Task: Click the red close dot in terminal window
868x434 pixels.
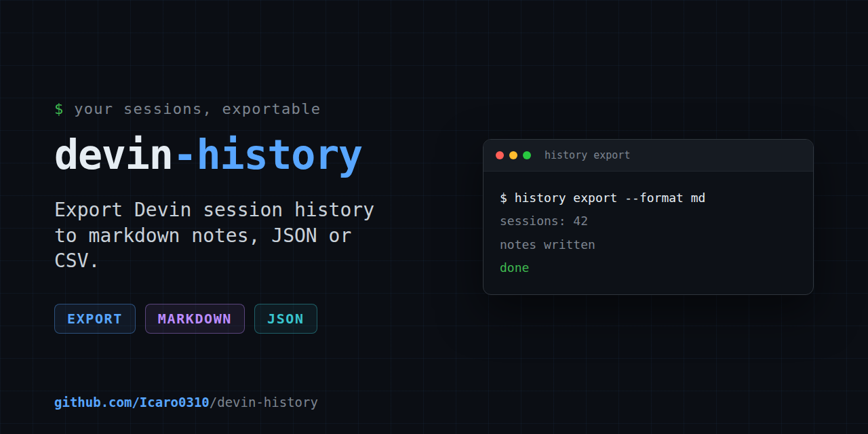Action: click(x=500, y=155)
